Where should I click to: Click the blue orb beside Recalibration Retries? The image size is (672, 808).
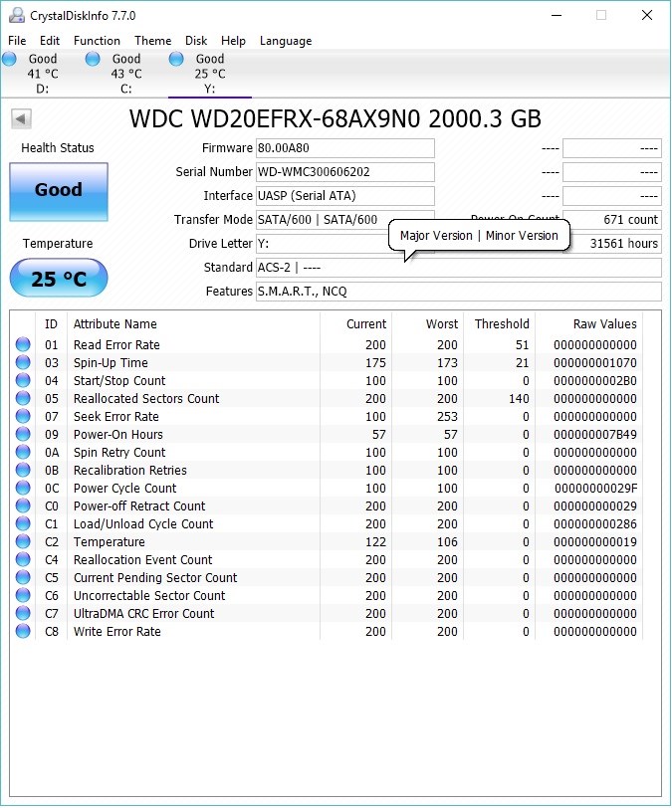tap(23, 470)
